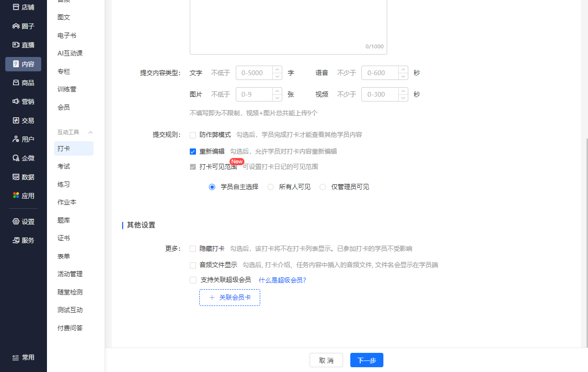
Task: Open the 设置 settings section
Action: coord(23,221)
